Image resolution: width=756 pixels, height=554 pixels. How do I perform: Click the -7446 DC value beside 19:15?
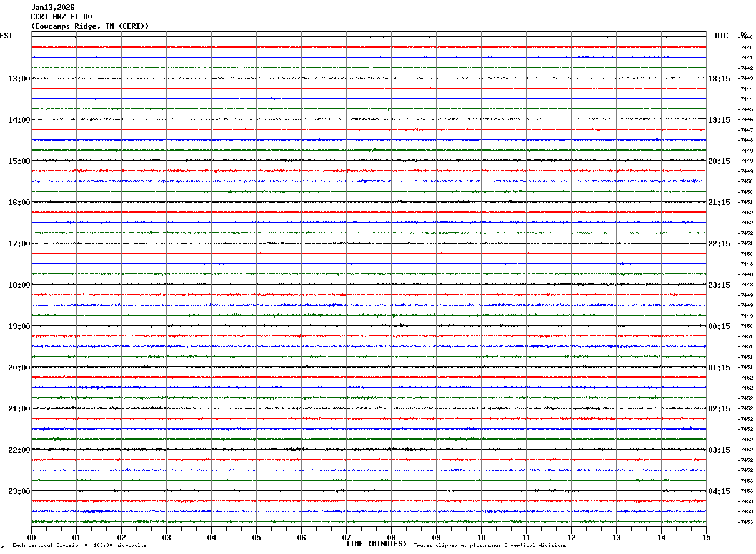(745, 119)
